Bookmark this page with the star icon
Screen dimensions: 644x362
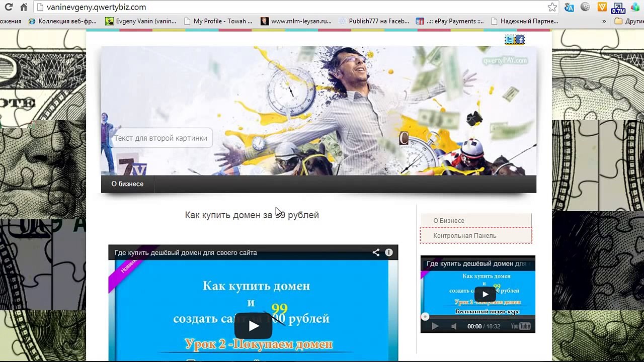tap(552, 7)
